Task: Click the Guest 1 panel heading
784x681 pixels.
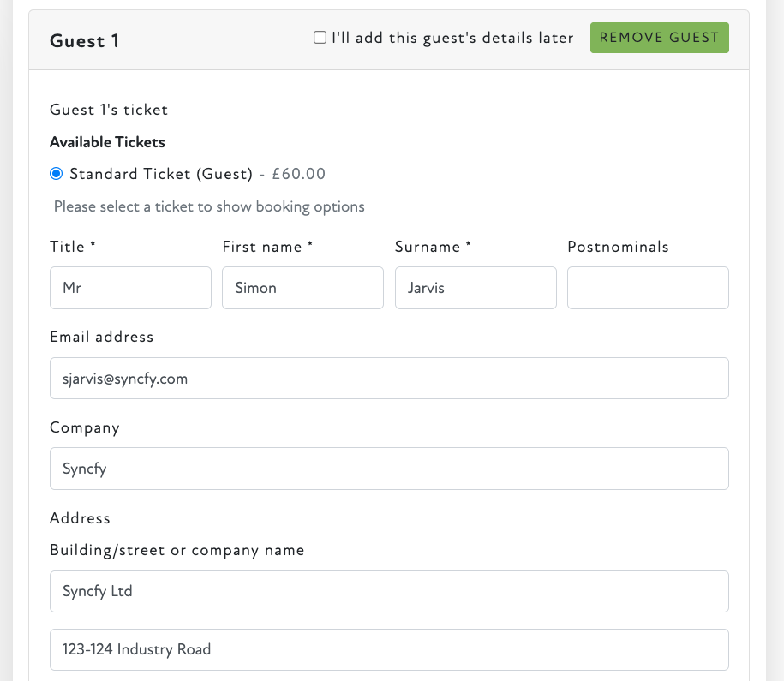Action: (85, 40)
